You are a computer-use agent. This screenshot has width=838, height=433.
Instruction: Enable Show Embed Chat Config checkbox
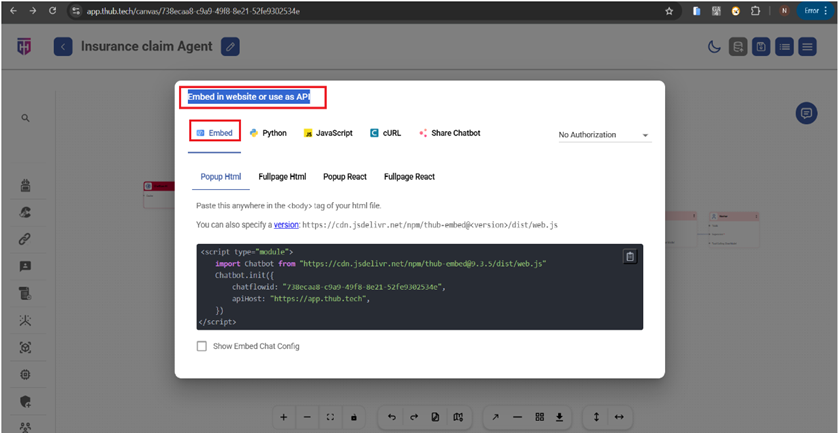click(x=202, y=346)
